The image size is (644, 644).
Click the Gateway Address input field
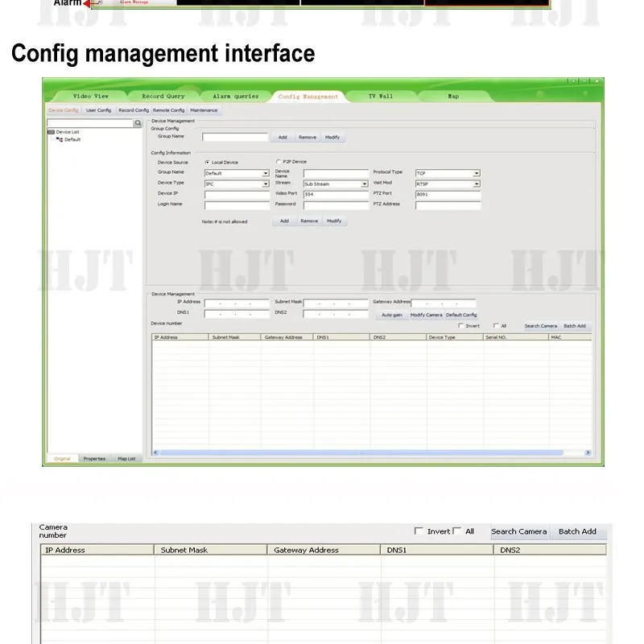point(444,303)
